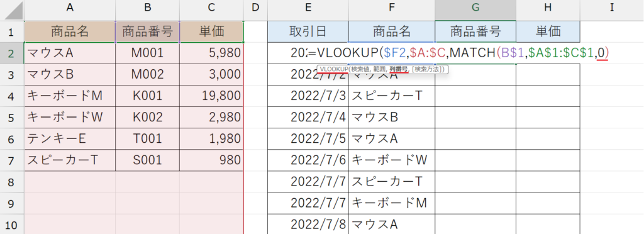644x234 pixels.
Task: Select マウスB in column A
Action: tap(69, 74)
